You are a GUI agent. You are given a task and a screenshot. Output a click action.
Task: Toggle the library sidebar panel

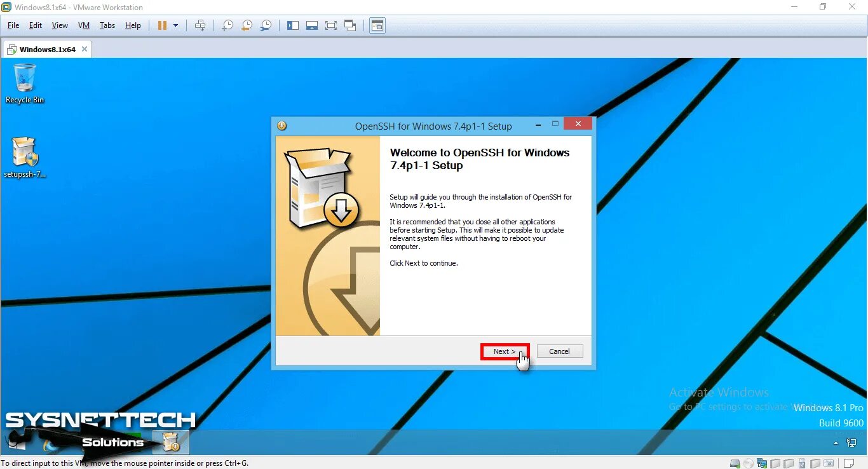click(292, 25)
